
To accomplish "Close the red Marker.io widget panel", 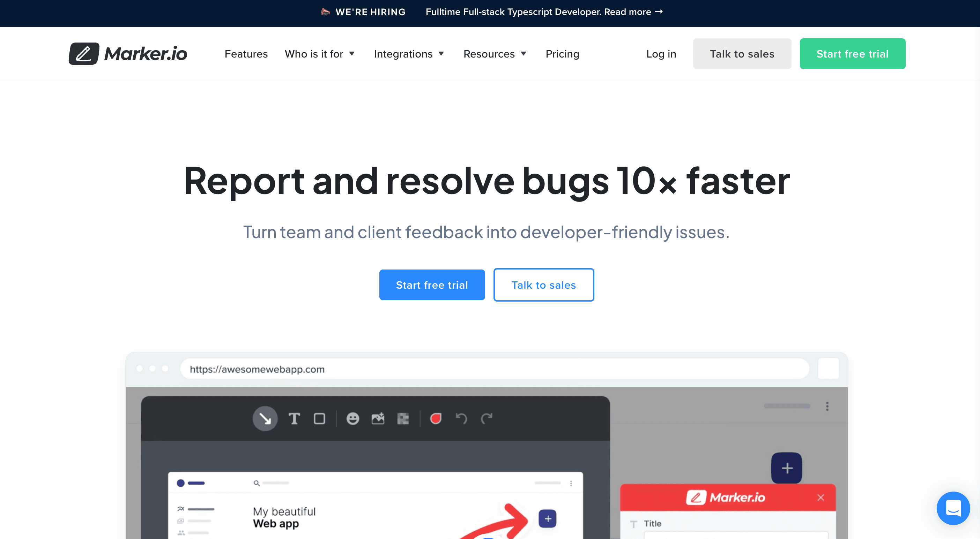I will (x=821, y=498).
